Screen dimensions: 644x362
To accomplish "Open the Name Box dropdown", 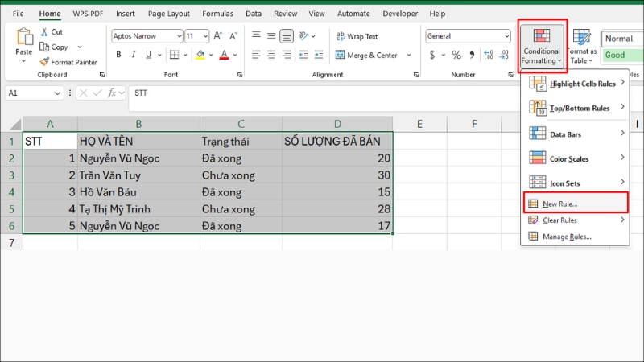I will pyautogui.click(x=57, y=93).
